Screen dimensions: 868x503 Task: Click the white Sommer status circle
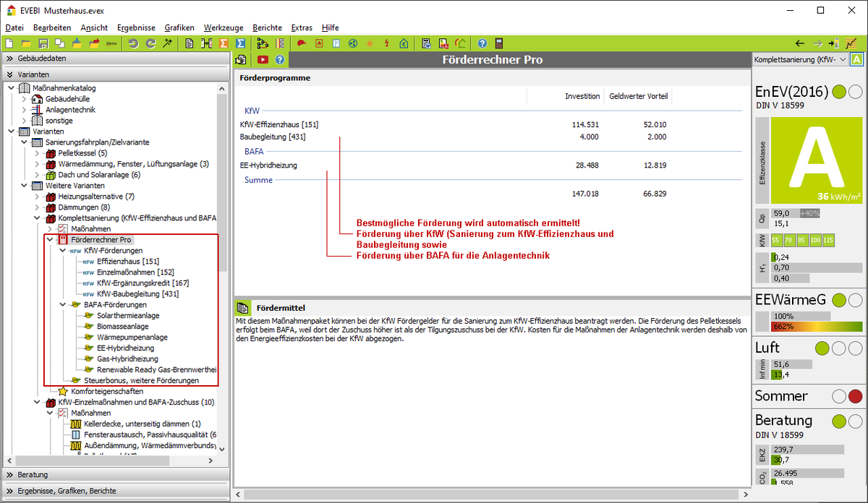pos(839,396)
